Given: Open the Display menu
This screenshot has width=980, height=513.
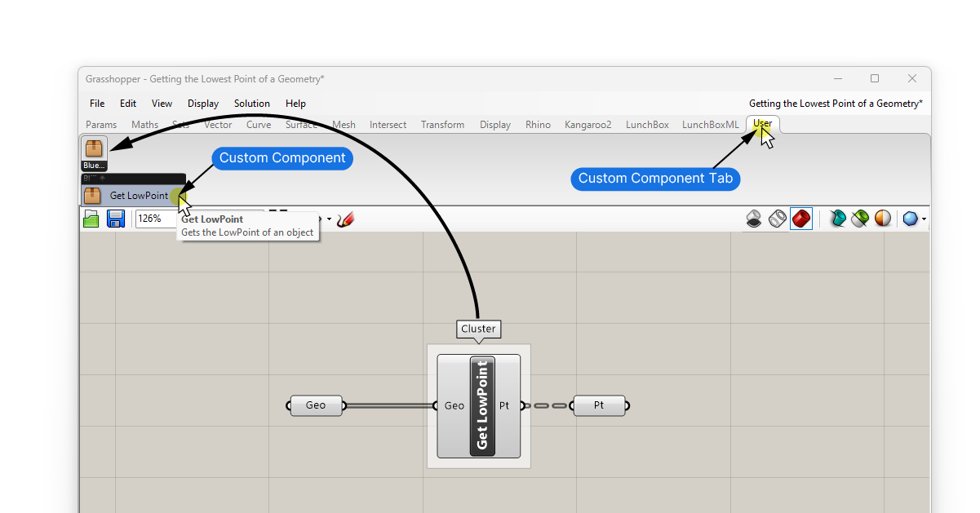Looking at the screenshot, I should (202, 104).
